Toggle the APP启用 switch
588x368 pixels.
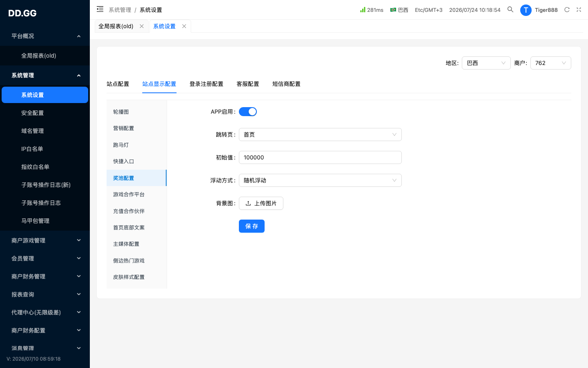[x=248, y=112]
